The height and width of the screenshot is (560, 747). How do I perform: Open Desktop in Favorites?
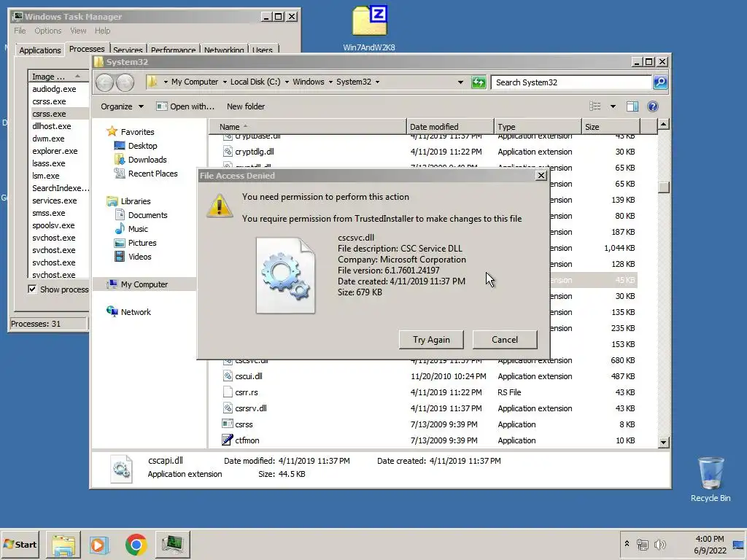[x=136, y=146]
